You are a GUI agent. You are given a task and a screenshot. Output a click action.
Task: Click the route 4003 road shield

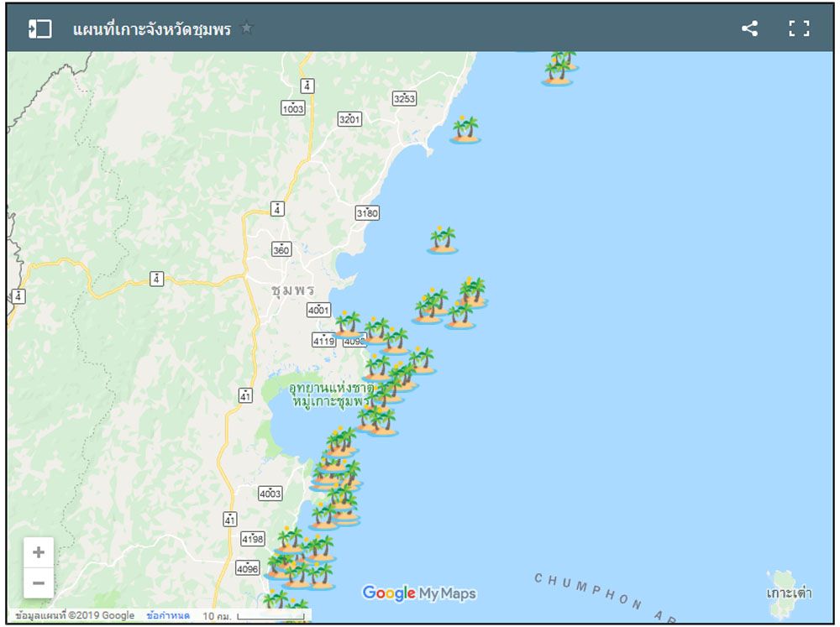(x=270, y=494)
